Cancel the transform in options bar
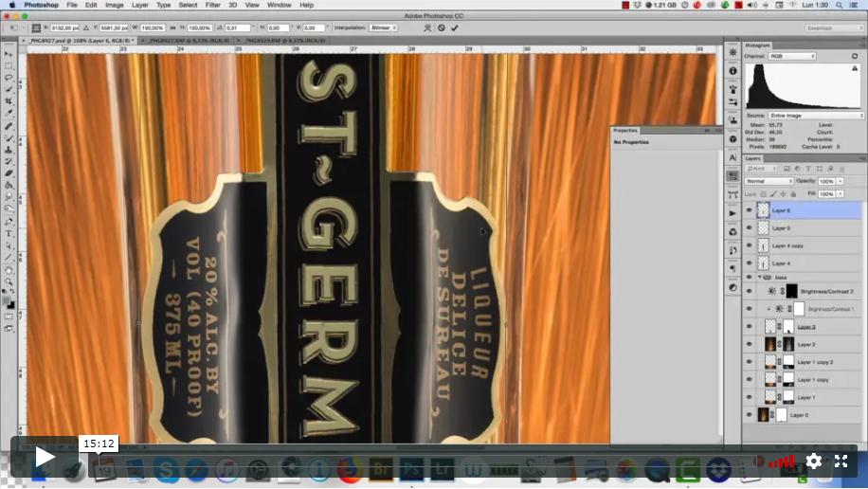 coord(442,27)
